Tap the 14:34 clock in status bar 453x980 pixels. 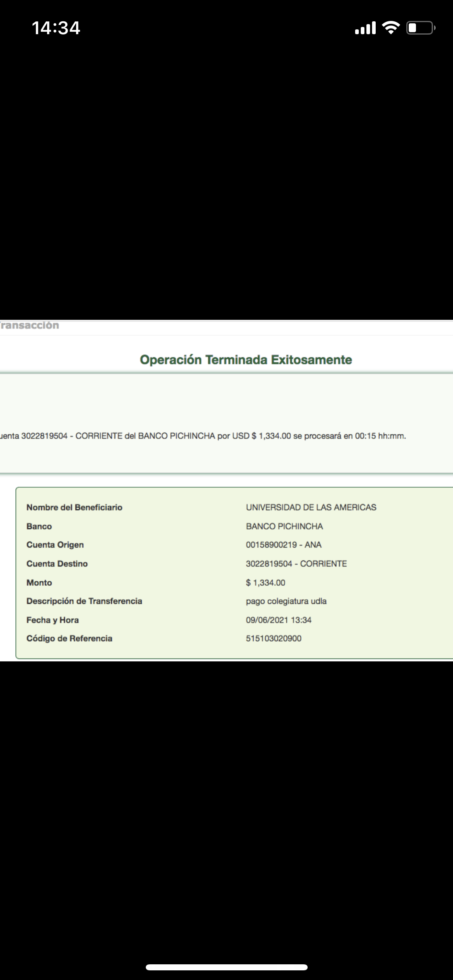(56, 28)
